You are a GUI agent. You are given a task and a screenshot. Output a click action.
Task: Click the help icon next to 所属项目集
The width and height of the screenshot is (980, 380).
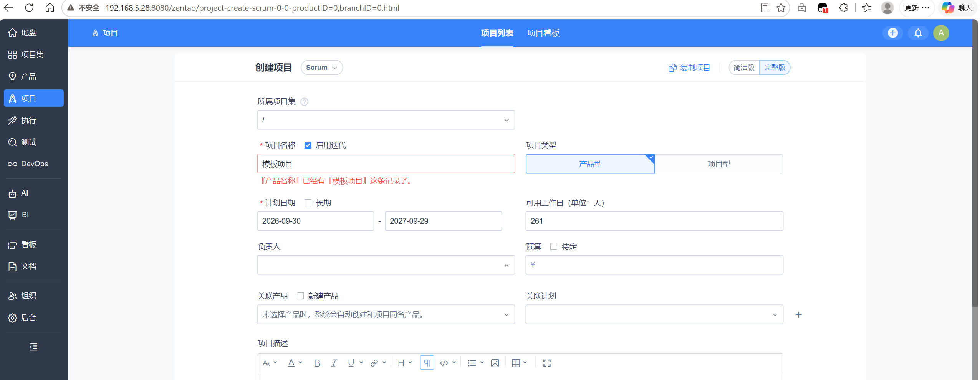(x=304, y=102)
